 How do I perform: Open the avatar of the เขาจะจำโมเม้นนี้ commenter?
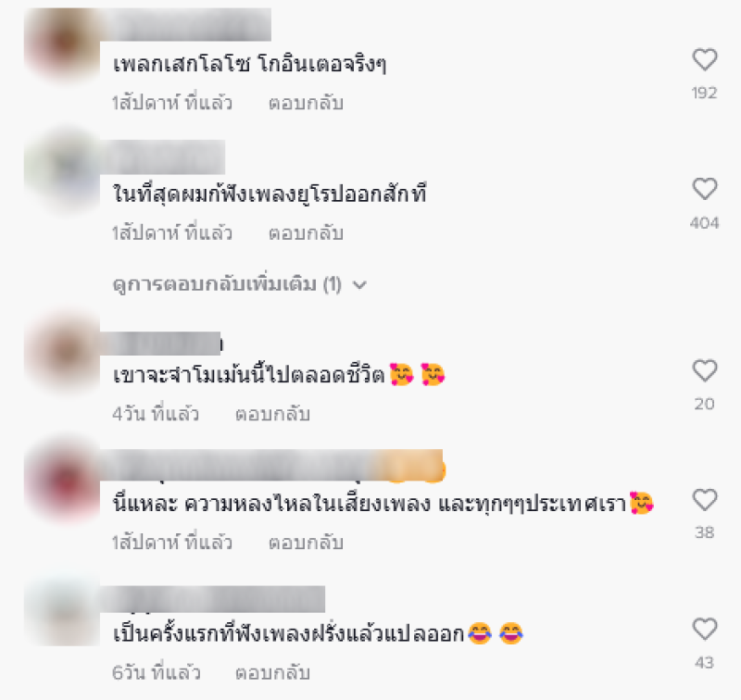pos(63,354)
